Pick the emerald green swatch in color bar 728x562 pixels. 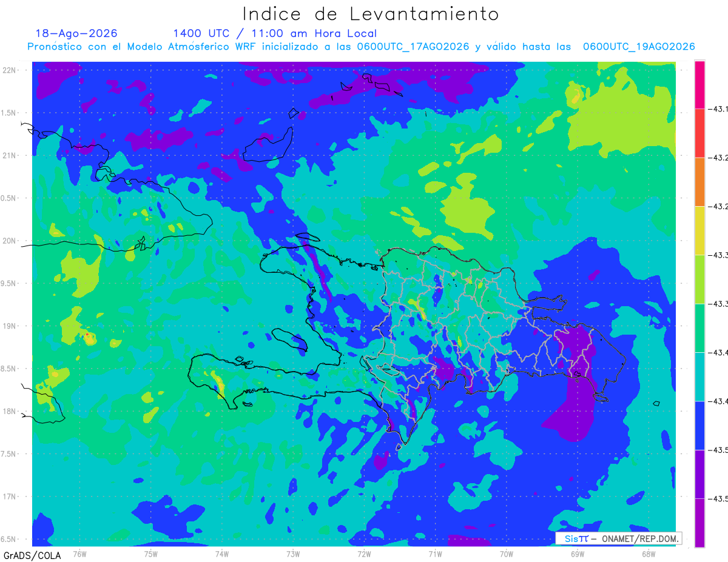coord(699,328)
